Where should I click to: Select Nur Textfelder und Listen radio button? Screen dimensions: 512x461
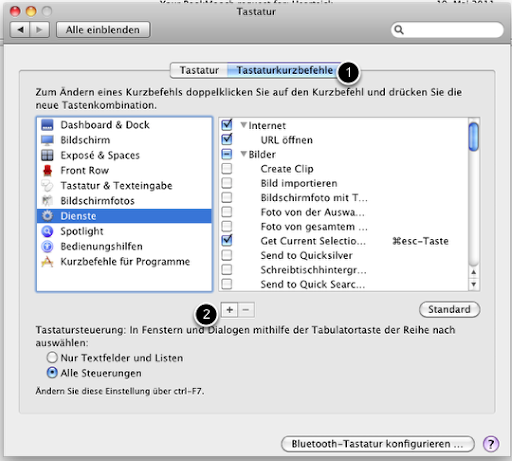[x=52, y=358]
